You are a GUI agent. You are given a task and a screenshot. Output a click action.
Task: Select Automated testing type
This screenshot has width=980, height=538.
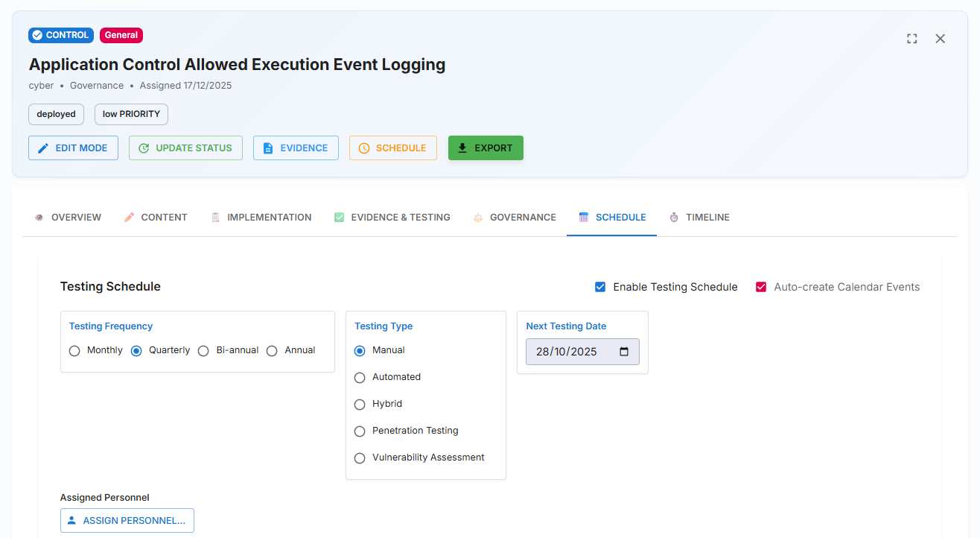(x=360, y=378)
